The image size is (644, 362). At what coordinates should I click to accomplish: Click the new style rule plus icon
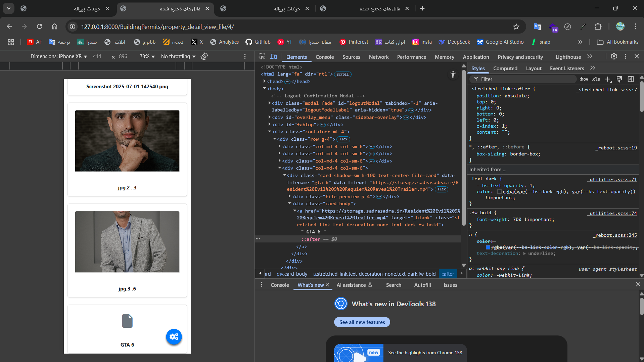[x=608, y=79]
